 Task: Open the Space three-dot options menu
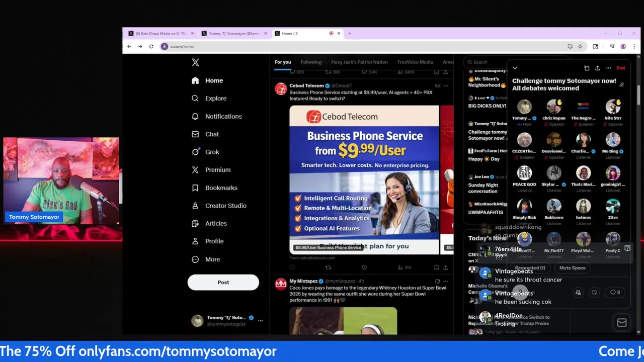point(608,68)
